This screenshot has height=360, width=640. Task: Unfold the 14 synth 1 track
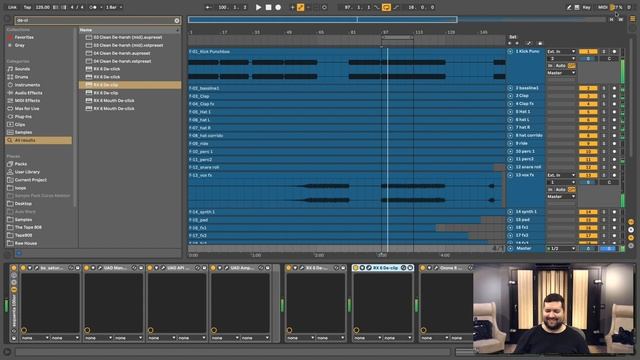[510, 212]
